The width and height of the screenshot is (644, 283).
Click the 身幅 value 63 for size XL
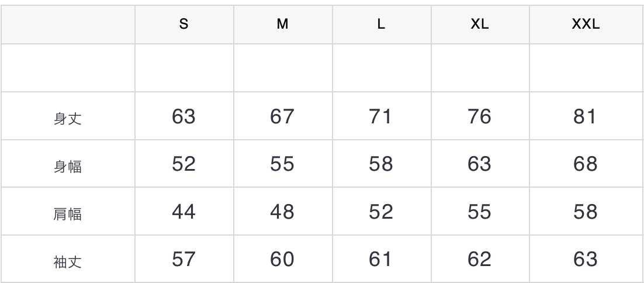(x=479, y=164)
